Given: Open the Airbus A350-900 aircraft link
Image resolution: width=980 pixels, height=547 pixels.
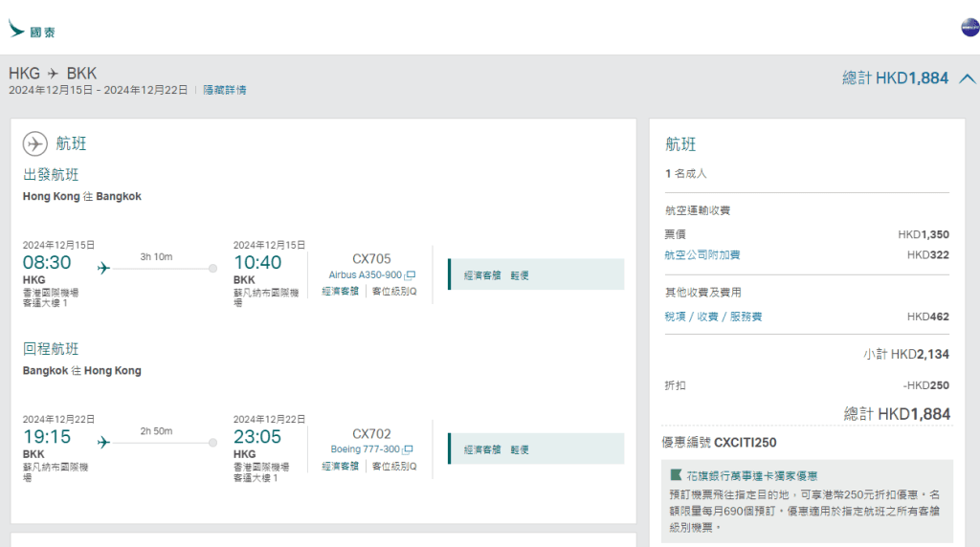Looking at the screenshot, I should click(x=365, y=275).
